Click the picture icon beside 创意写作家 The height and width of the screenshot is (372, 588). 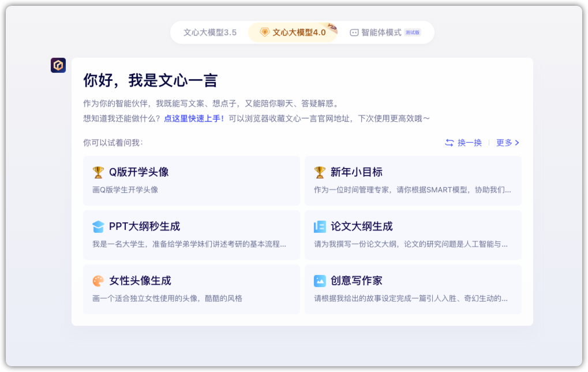click(320, 281)
